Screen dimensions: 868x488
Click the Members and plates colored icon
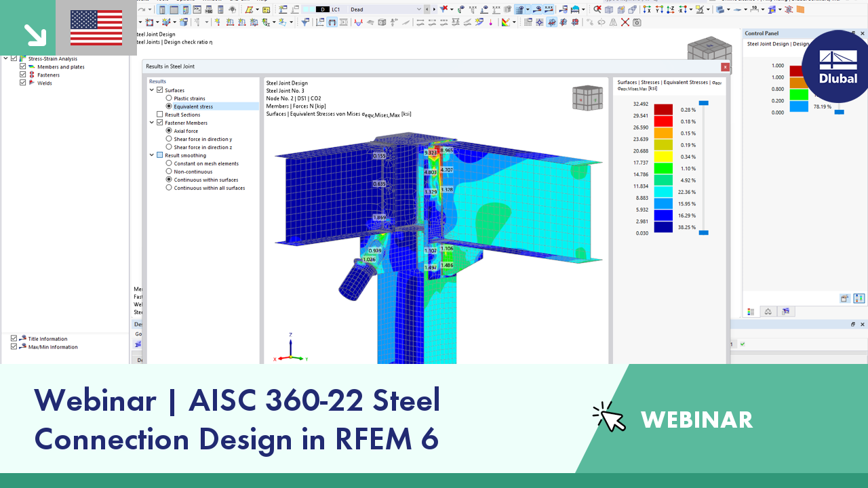32,66
